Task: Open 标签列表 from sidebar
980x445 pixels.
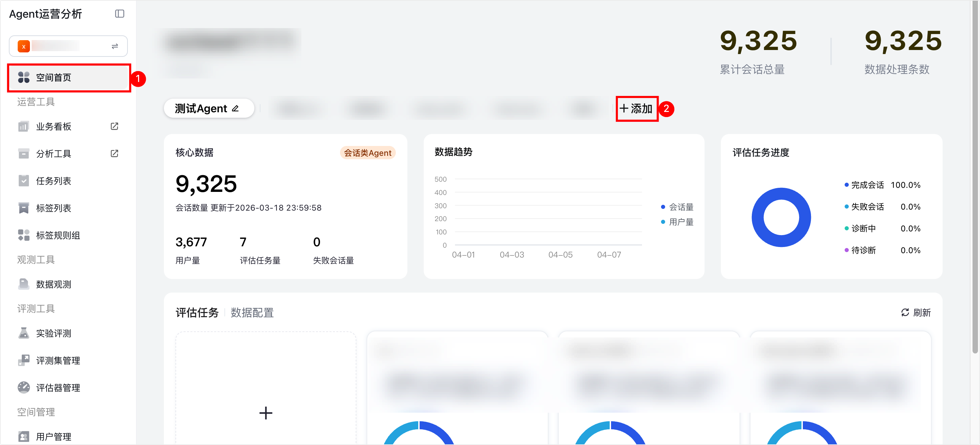Action: (53, 208)
